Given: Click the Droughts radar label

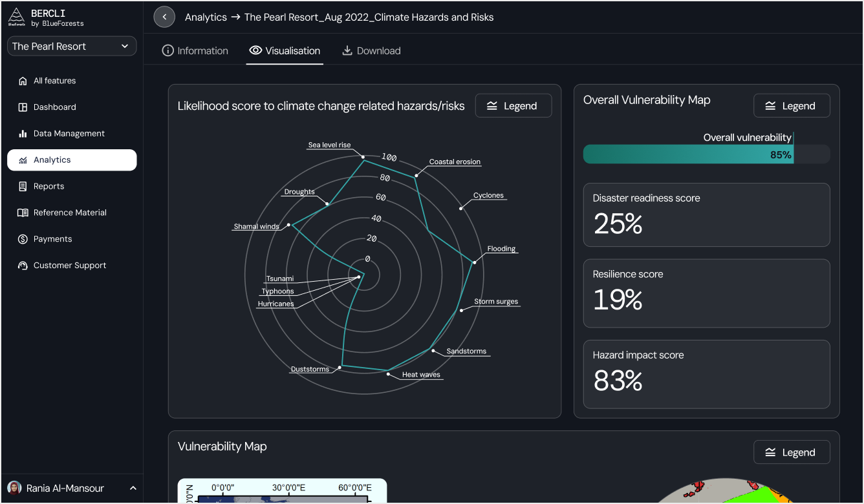Looking at the screenshot, I should (299, 192).
